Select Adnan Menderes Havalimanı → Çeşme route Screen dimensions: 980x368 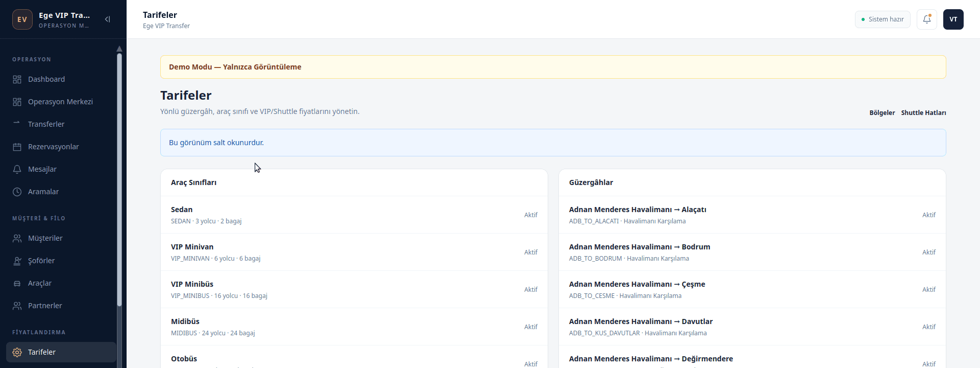click(x=752, y=289)
